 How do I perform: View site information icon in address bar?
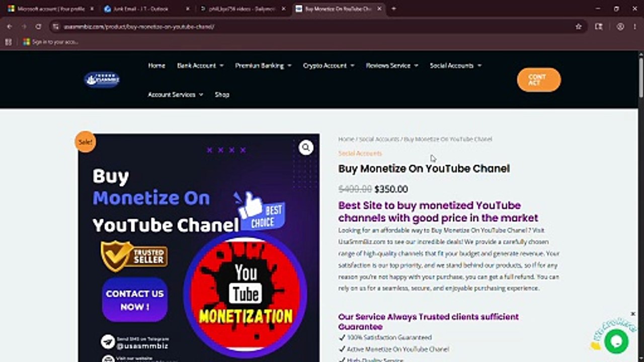[x=57, y=26]
